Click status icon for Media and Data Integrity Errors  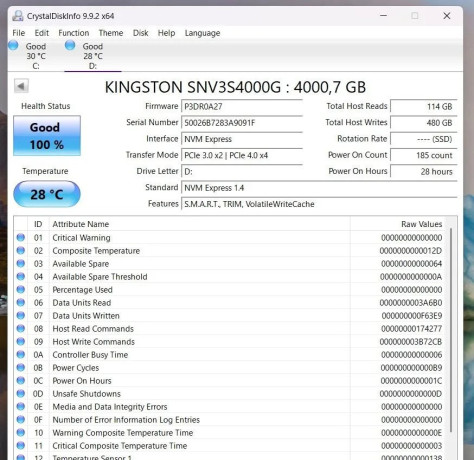point(21,406)
